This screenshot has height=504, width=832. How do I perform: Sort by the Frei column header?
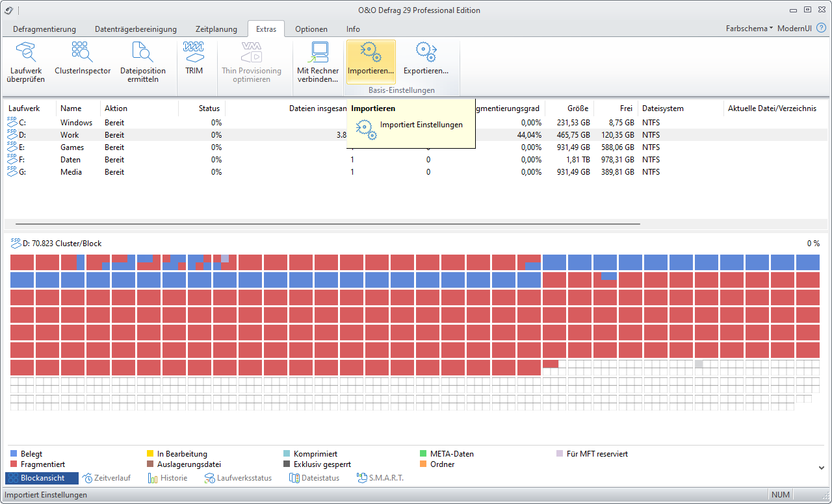(x=615, y=108)
